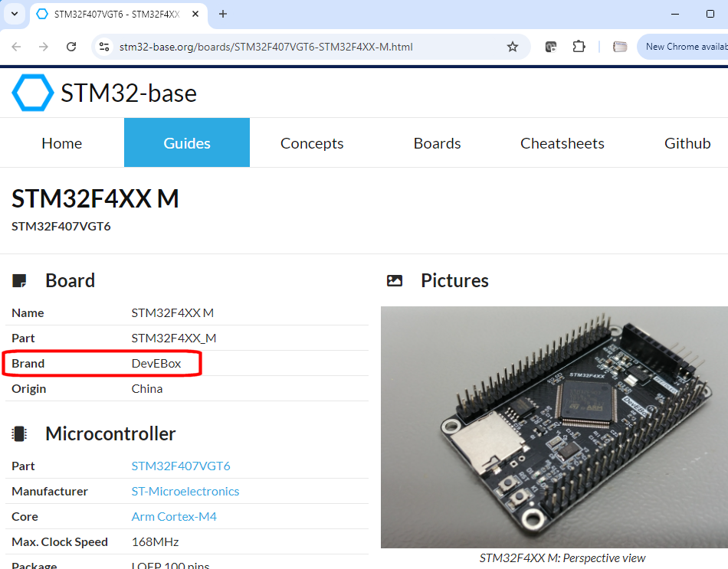Screen dimensions: 728x569
Task: Open the Cheatsheets menu item
Action: pyautogui.click(x=562, y=143)
